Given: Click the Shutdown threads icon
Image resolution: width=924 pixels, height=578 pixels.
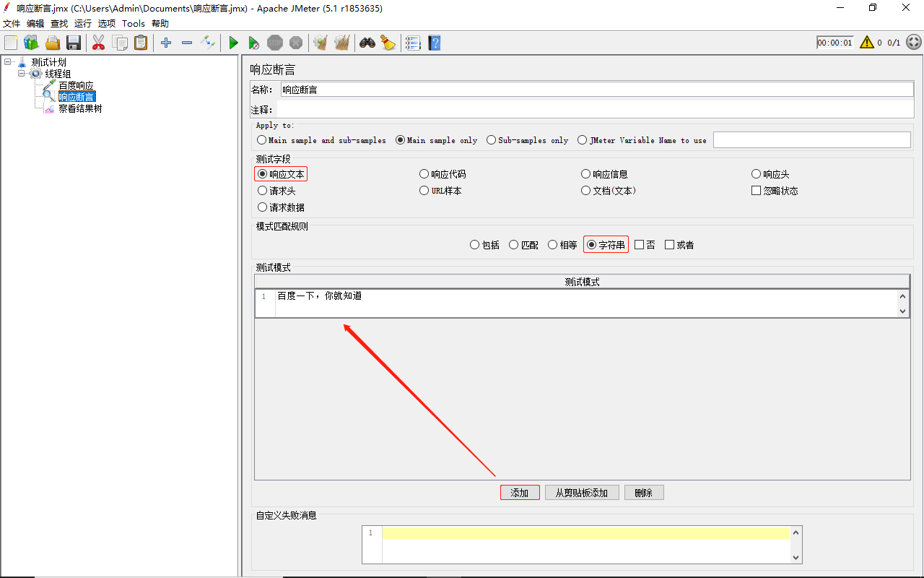Looking at the screenshot, I should (296, 43).
